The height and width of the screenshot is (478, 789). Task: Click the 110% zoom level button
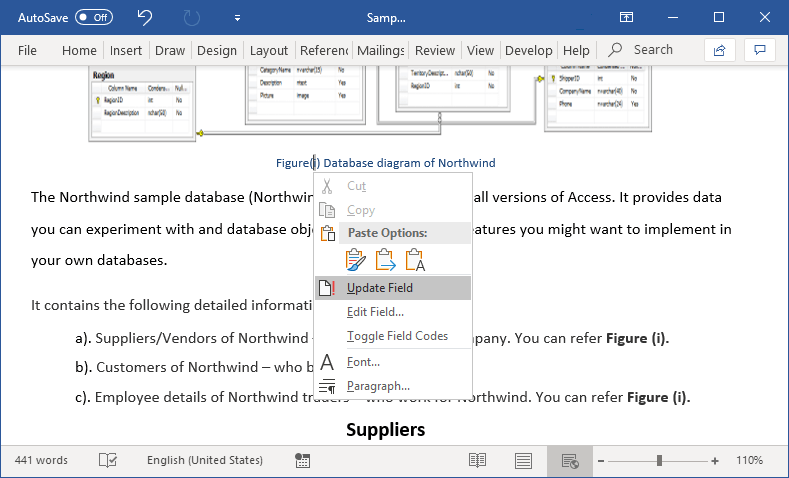pos(750,460)
